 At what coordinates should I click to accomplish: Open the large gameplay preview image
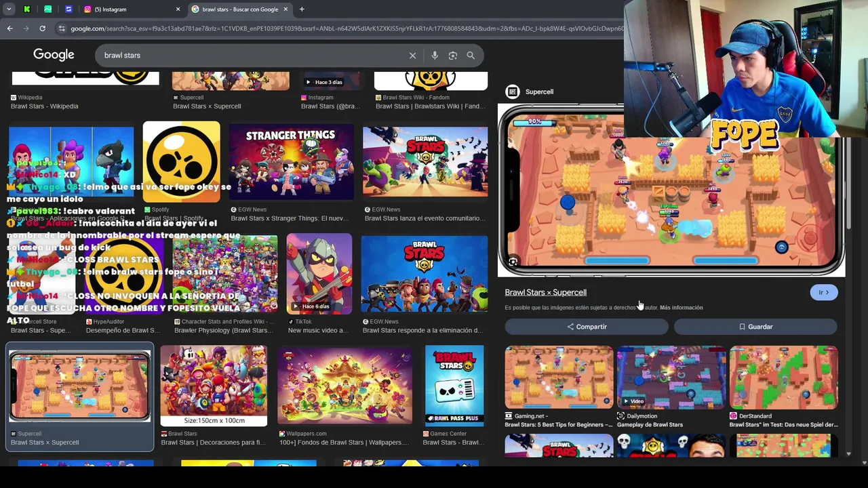(671, 191)
